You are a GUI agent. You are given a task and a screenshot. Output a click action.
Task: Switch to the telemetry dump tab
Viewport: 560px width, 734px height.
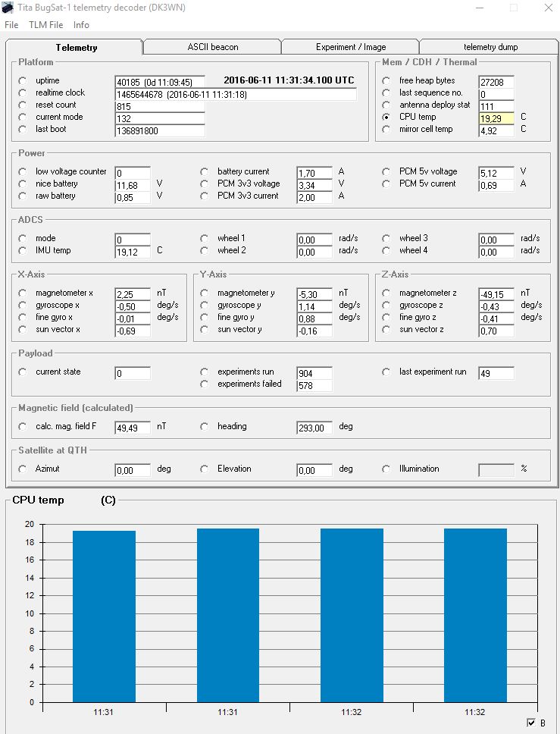click(x=490, y=47)
